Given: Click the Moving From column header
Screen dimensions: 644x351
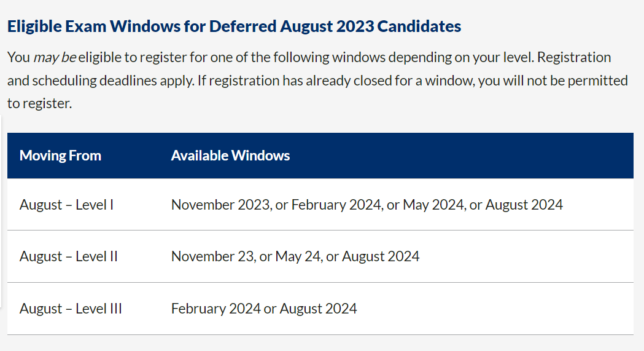Looking at the screenshot, I should click(x=60, y=156).
